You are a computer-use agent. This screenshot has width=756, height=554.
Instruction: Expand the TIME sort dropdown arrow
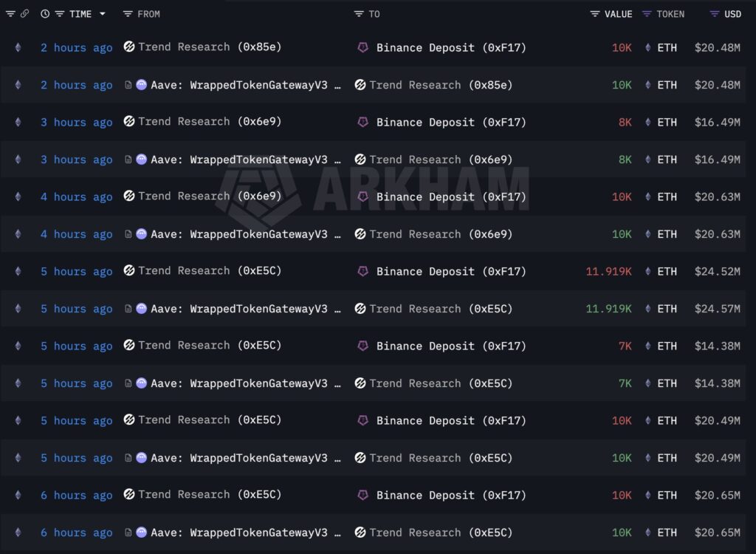click(x=102, y=14)
